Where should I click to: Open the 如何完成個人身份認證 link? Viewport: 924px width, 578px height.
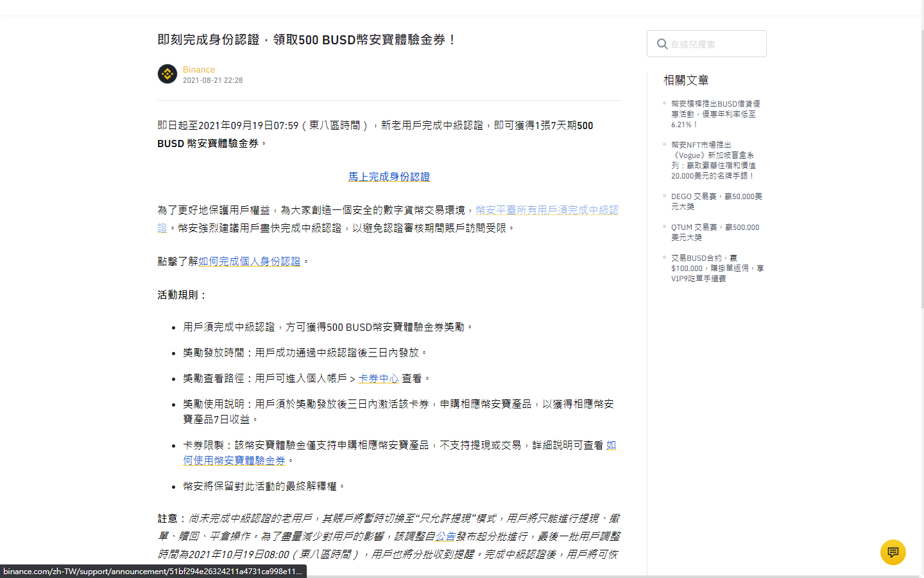click(250, 261)
